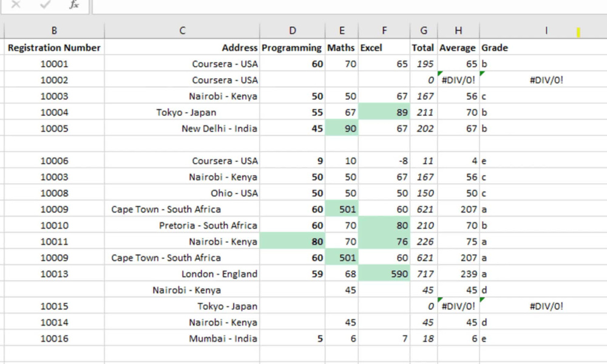
Task: Click highlighted Excel score 89
Action: (384, 113)
